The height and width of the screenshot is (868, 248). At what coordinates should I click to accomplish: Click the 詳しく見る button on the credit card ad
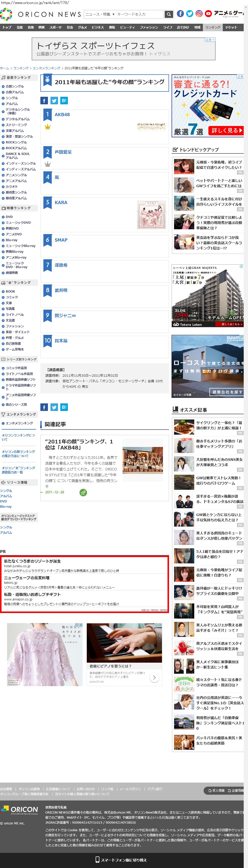(x=226, y=131)
